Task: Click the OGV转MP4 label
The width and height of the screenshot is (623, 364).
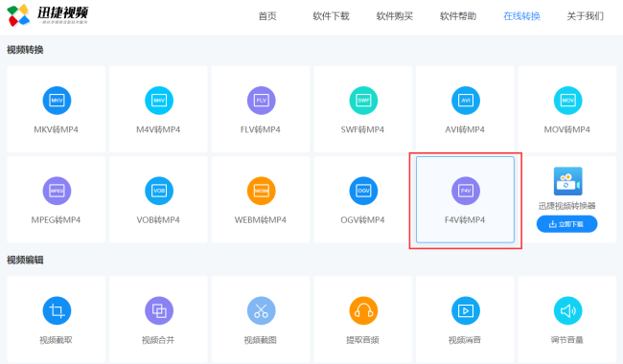Action: [362, 220]
